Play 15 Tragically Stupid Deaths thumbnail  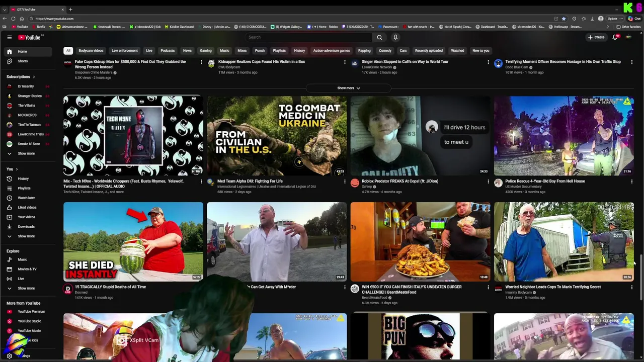[x=133, y=241]
